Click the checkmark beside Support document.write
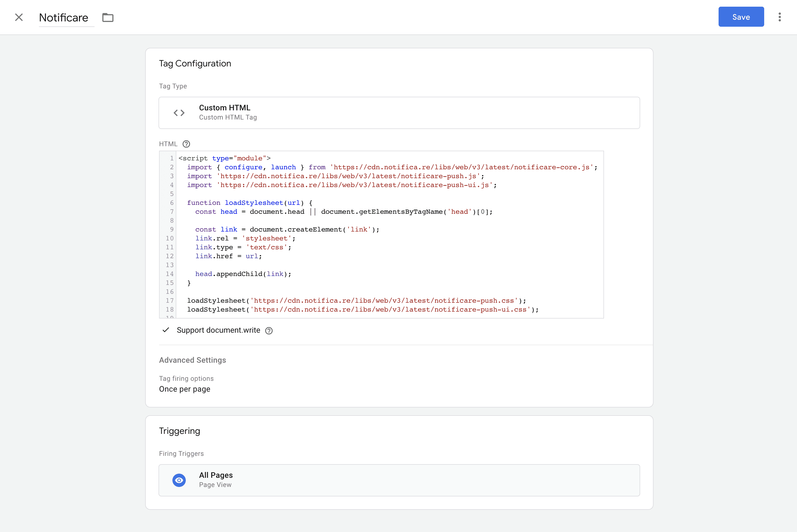This screenshot has height=532, width=797. point(166,330)
